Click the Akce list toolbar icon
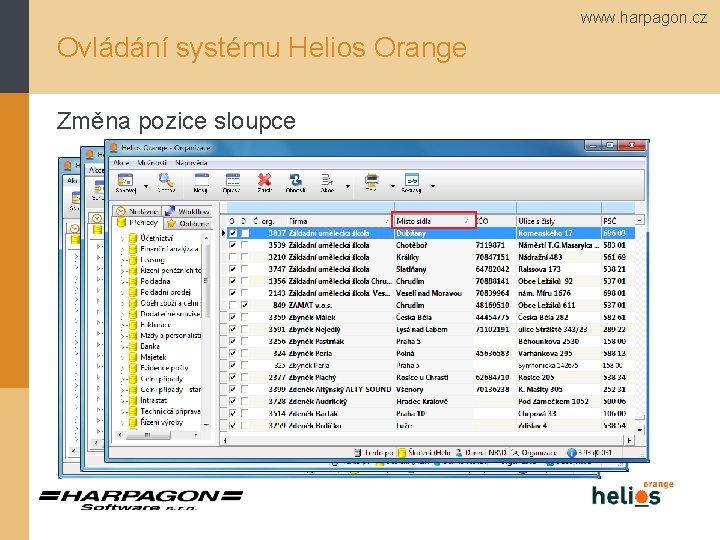The image size is (720, 540). pyautogui.click(x=327, y=180)
